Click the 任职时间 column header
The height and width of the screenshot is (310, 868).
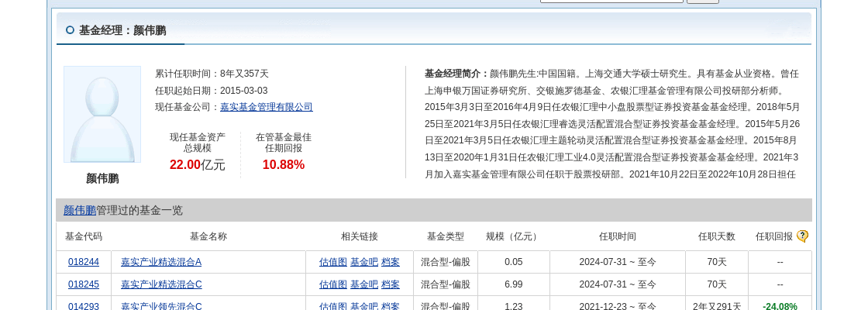[617, 236]
